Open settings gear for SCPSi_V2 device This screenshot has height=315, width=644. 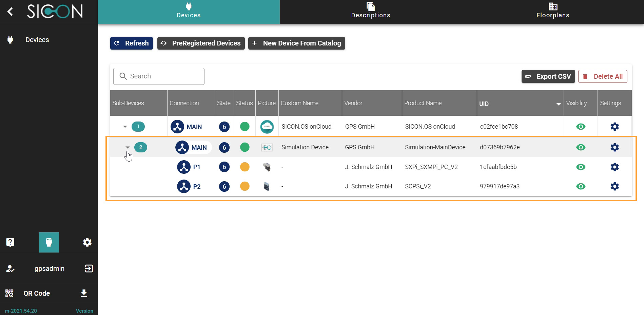click(x=614, y=186)
